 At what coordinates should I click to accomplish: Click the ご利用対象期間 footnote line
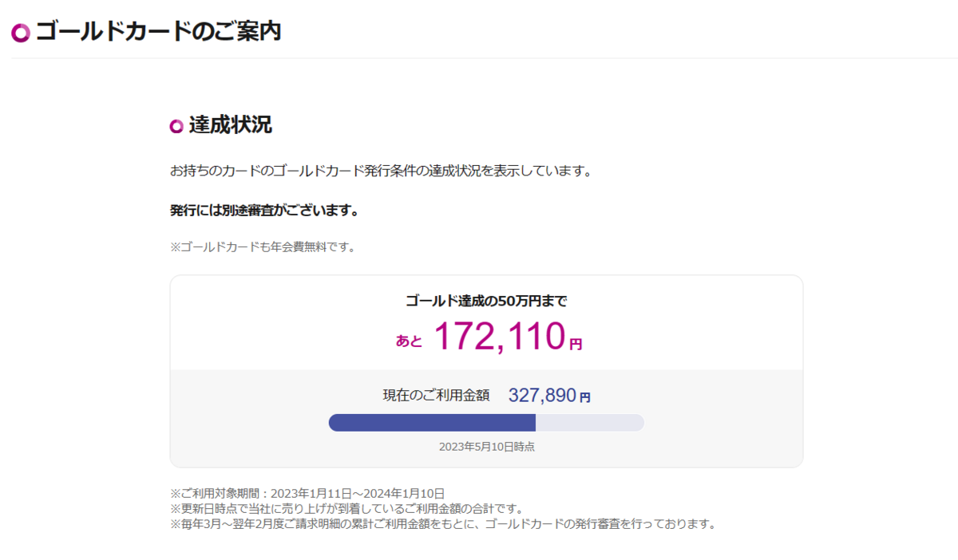[307, 494]
